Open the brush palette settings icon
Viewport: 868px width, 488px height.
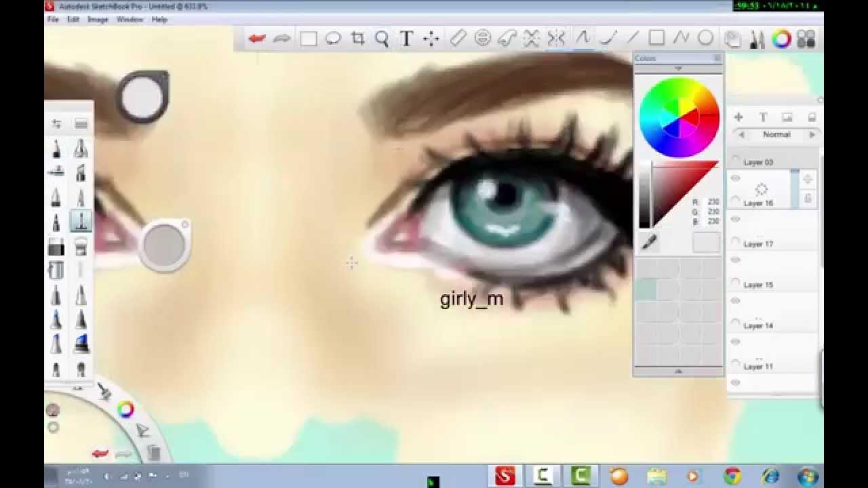click(x=81, y=123)
